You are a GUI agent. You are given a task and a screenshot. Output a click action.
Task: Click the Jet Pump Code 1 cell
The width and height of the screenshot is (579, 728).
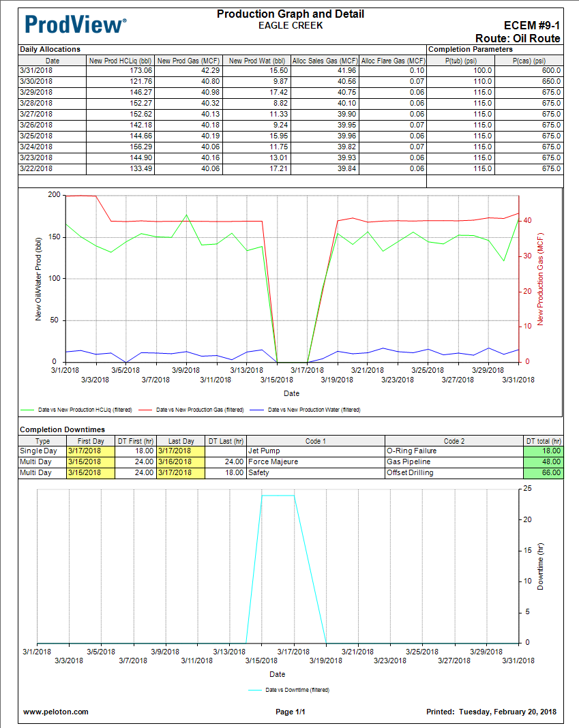[x=315, y=451]
